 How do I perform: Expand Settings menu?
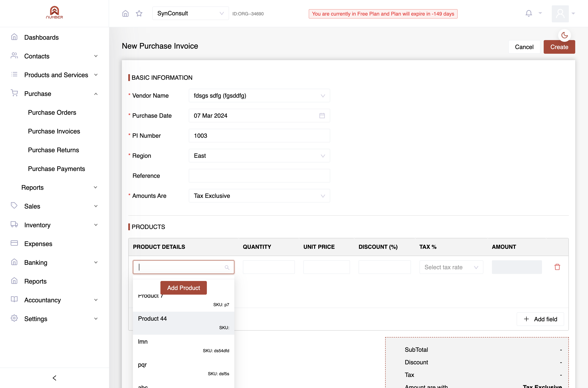[54, 319]
